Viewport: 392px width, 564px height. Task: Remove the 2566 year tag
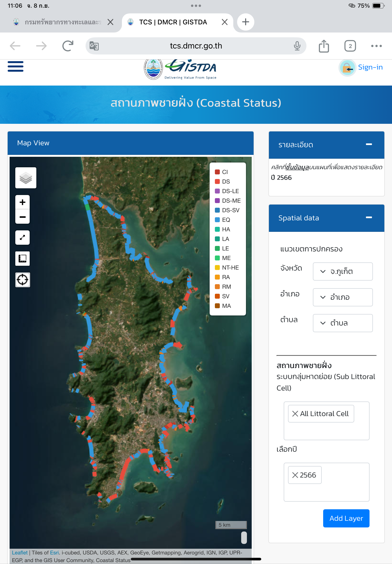295,475
